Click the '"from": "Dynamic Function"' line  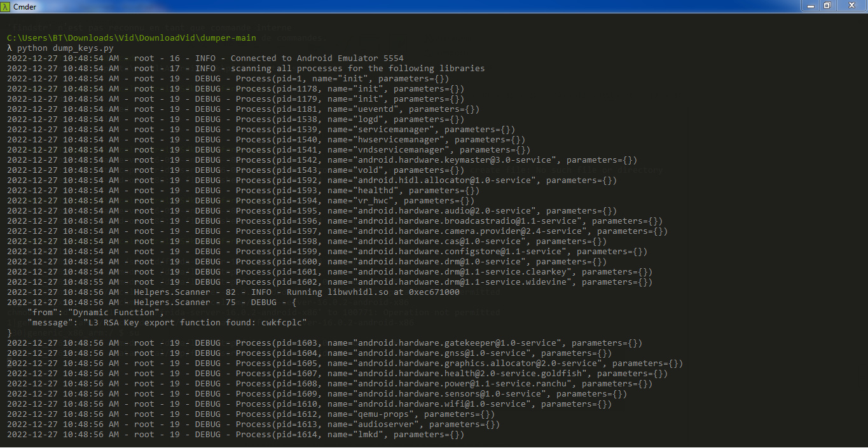coord(95,313)
